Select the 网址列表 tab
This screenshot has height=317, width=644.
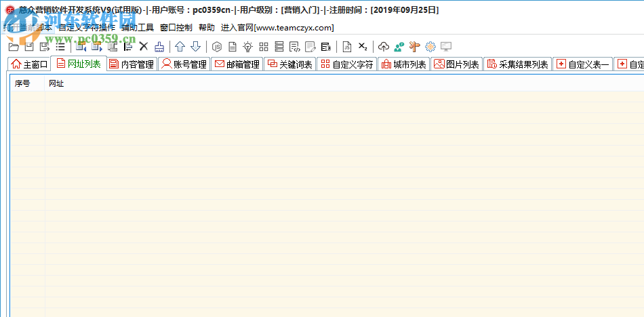pyautogui.click(x=79, y=64)
